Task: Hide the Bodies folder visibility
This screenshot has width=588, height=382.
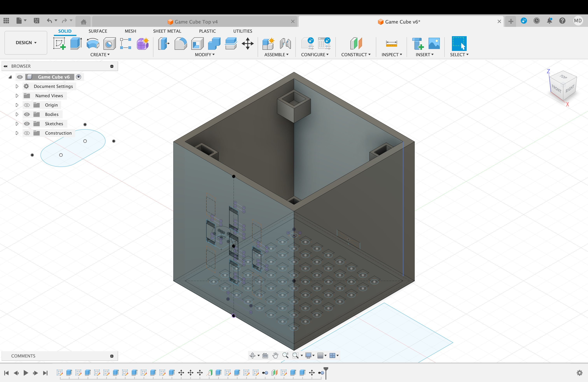Action: 27,114
